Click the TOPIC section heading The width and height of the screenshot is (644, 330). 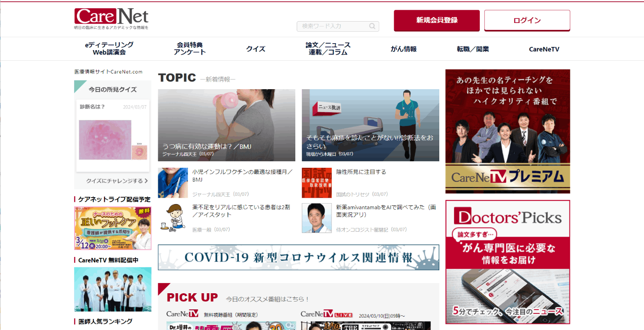click(x=177, y=78)
